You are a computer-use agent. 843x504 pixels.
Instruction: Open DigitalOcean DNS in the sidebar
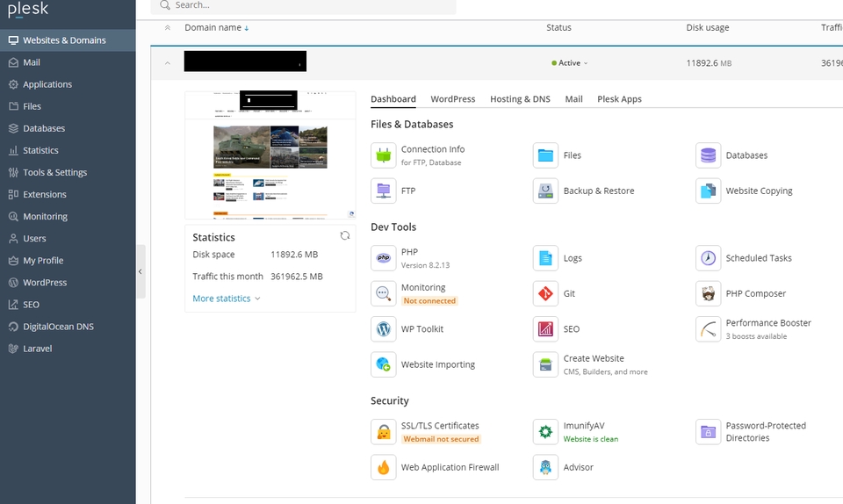click(68, 327)
